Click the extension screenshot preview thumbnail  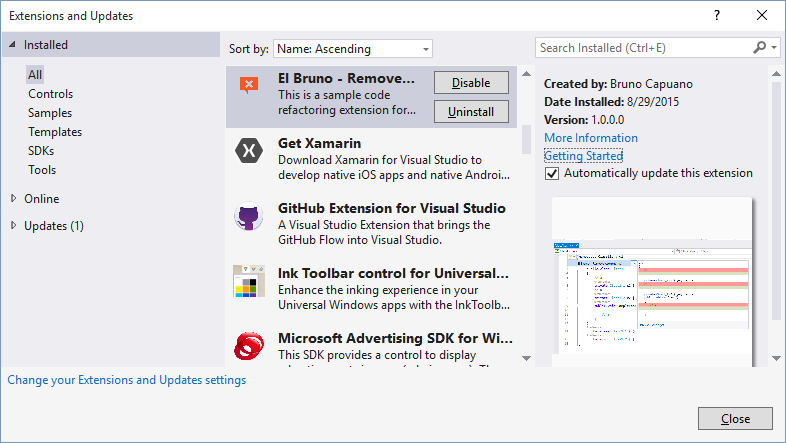(x=653, y=280)
